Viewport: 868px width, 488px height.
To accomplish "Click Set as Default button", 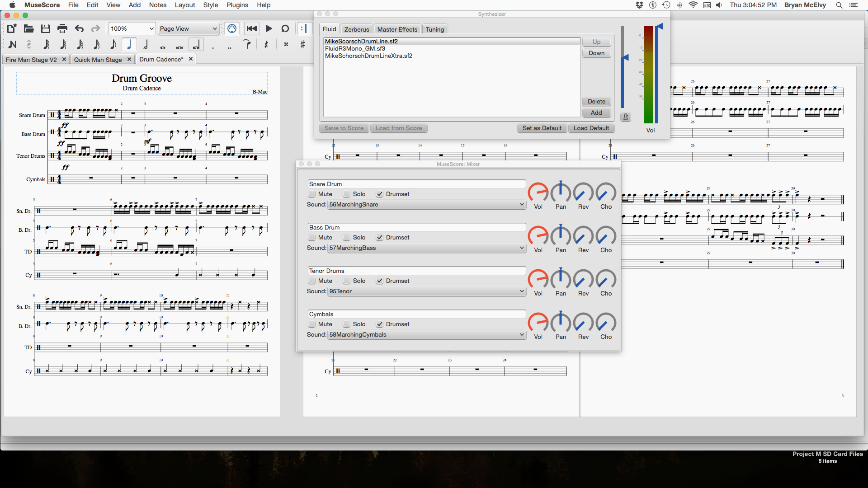I will pos(542,128).
